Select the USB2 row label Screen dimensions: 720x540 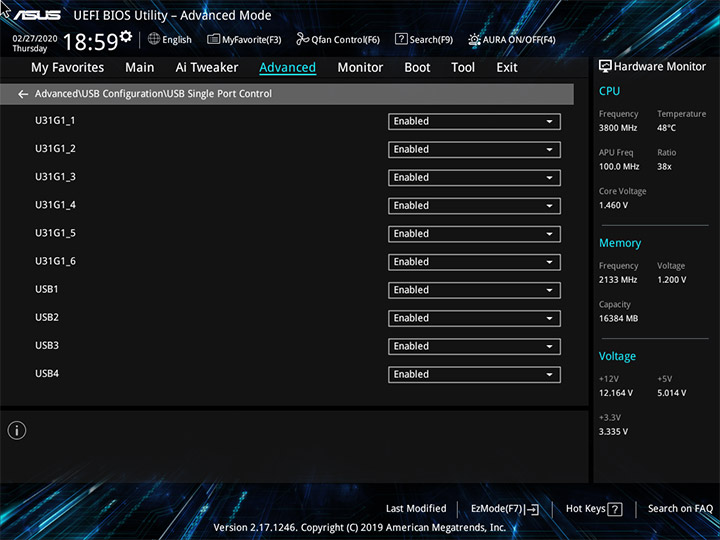tap(47, 317)
